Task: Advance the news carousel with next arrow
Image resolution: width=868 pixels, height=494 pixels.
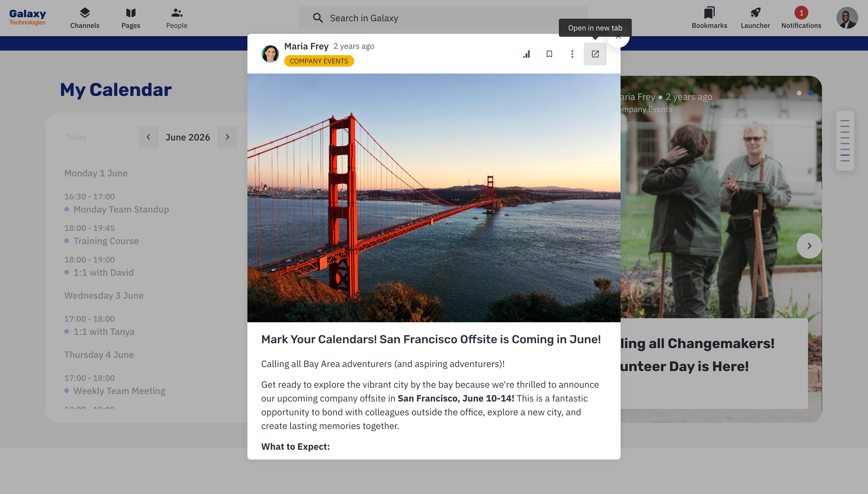Action: point(809,246)
